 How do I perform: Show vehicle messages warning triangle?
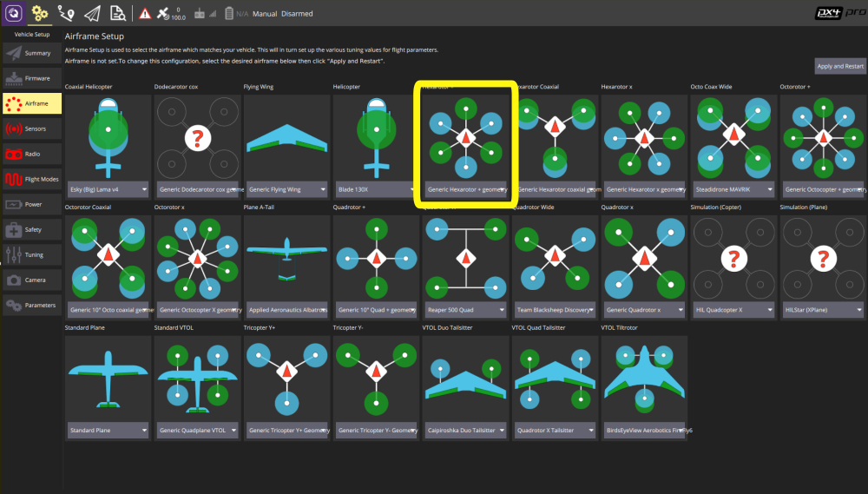(x=145, y=14)
